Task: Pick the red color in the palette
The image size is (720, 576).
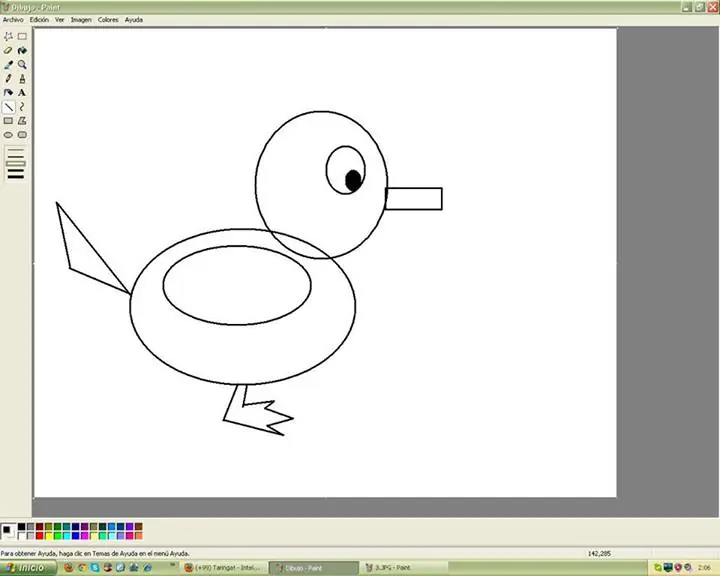Action: pyautogui.click(x=40, y=536)
